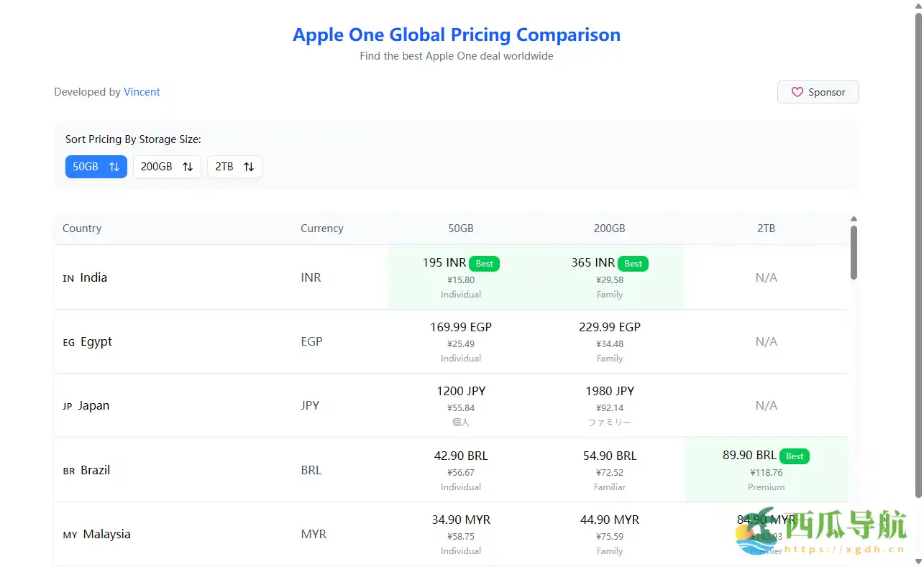Click the IN country flag marker for India
This screenshot has width=924, height=567.
[x=68, y=278]
